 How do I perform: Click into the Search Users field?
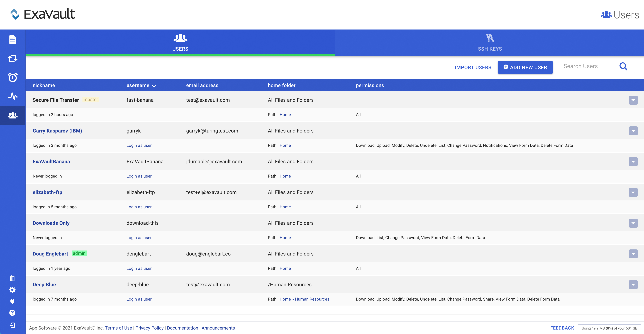pyautogui.click(x=589, y=66)
